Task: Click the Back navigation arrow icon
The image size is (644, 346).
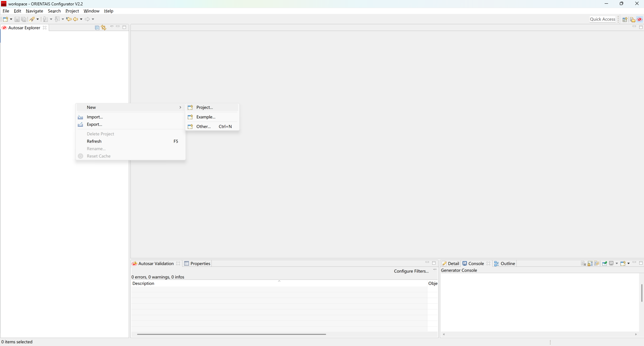Action: [76, 19]
